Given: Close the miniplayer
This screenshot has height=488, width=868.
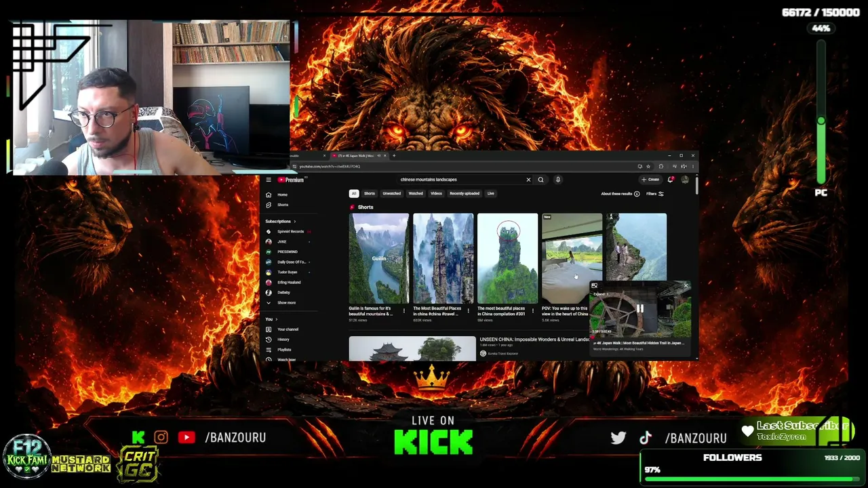Looking at the screenshot, I should pyautogui.click(x=686, y=286).
